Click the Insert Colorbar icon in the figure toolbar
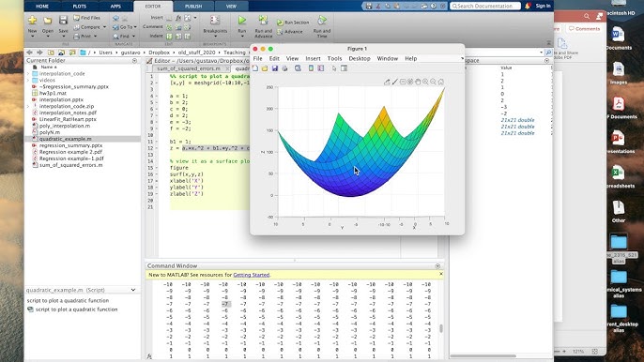 311,68
